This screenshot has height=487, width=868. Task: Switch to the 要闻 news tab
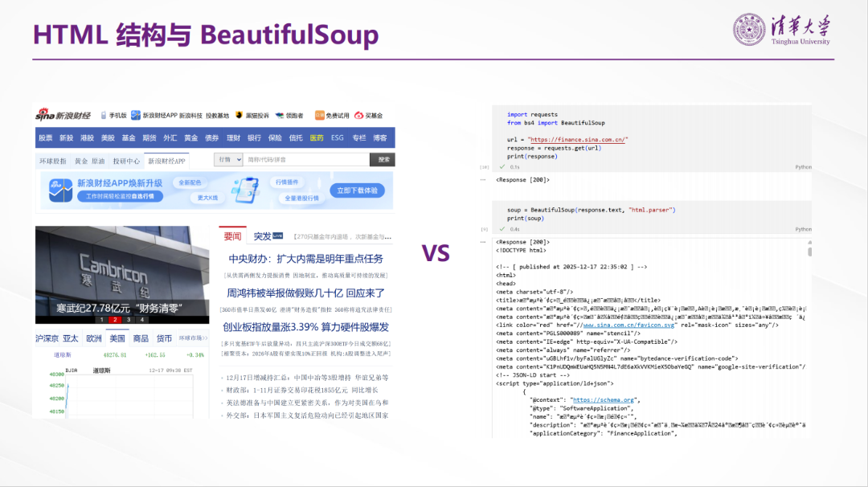click(x=232, y=236)
